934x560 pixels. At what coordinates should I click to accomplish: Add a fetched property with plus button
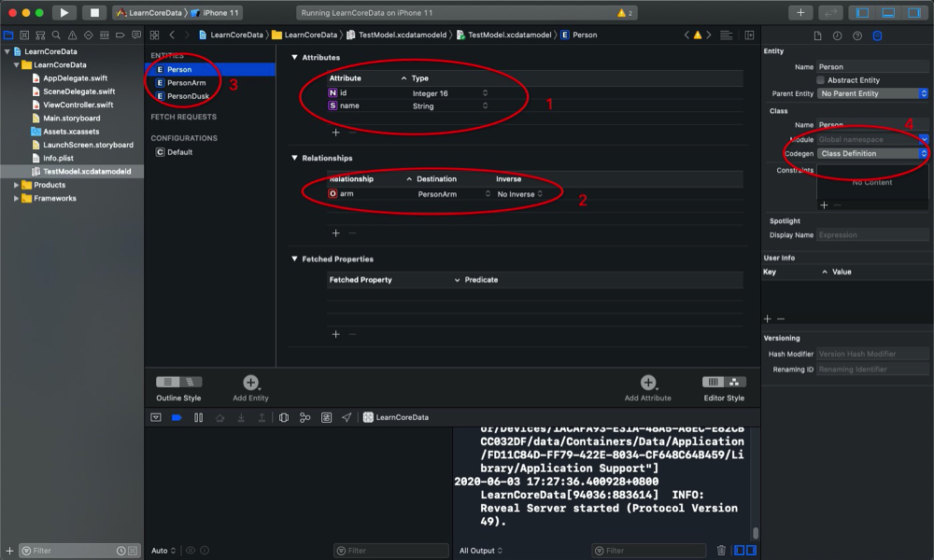pos(336,334)
